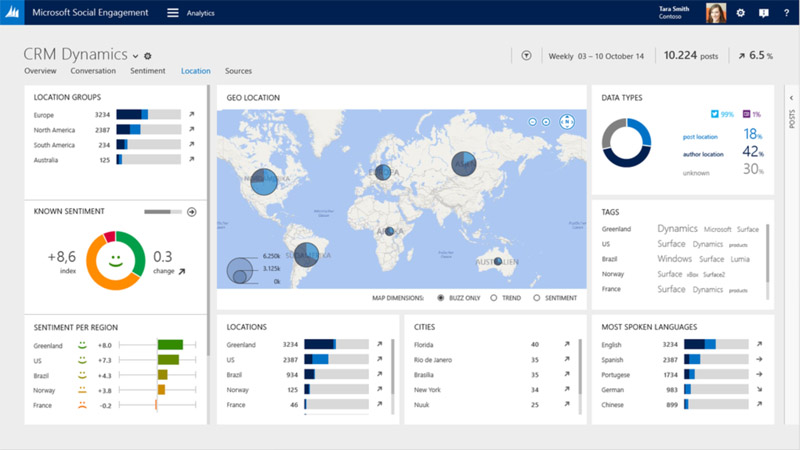The height and width of the screenshot is (450, 800).
Task: Click English language trend arrow
Action: 759,344
